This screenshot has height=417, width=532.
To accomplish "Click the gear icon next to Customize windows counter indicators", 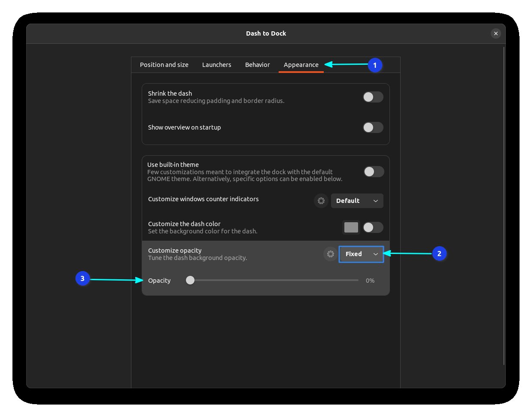I will (x=321, y=201).
